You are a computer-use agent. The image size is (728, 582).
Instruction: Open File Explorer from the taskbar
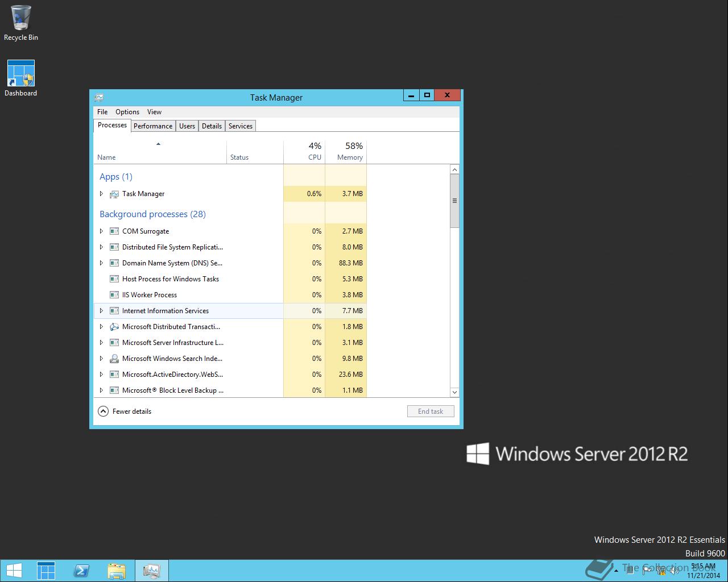pos(117,571)
